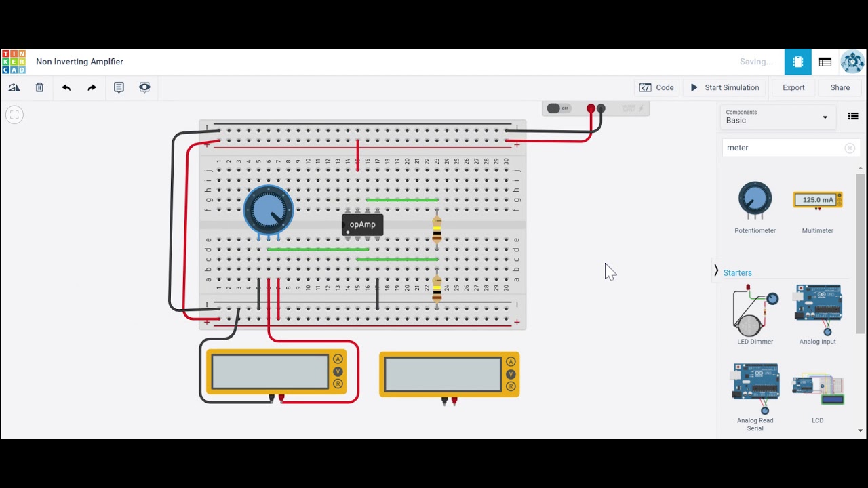This screenshot has height=488, width=868.
Task: Select the right multimeter display
Action: 443,374
